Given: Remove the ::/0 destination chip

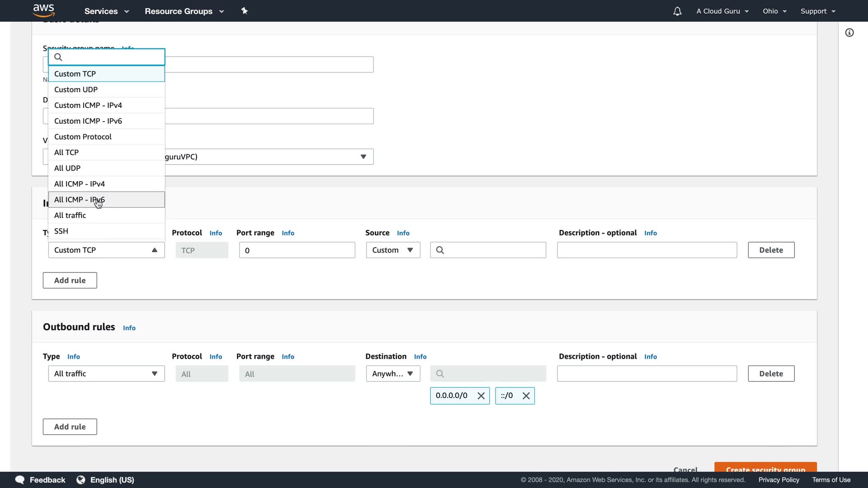Looking at the screenshot, I should click(526, 396).
